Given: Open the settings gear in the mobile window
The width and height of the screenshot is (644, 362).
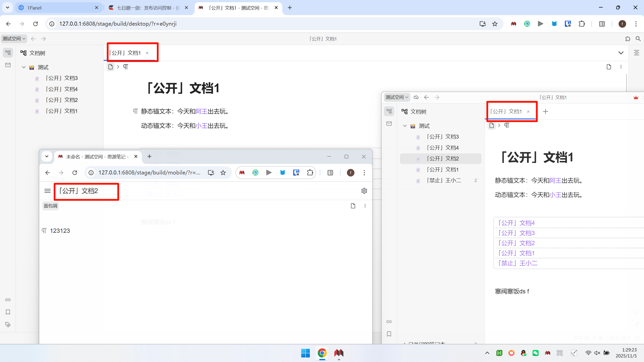Looking at the screenshot, I should pos(364,191).
